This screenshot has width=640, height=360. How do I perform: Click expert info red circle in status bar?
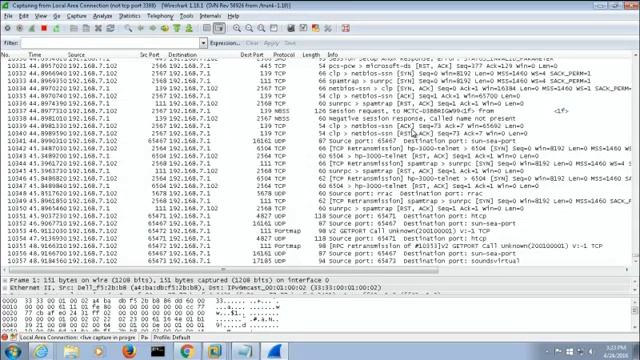coord(4,337)
